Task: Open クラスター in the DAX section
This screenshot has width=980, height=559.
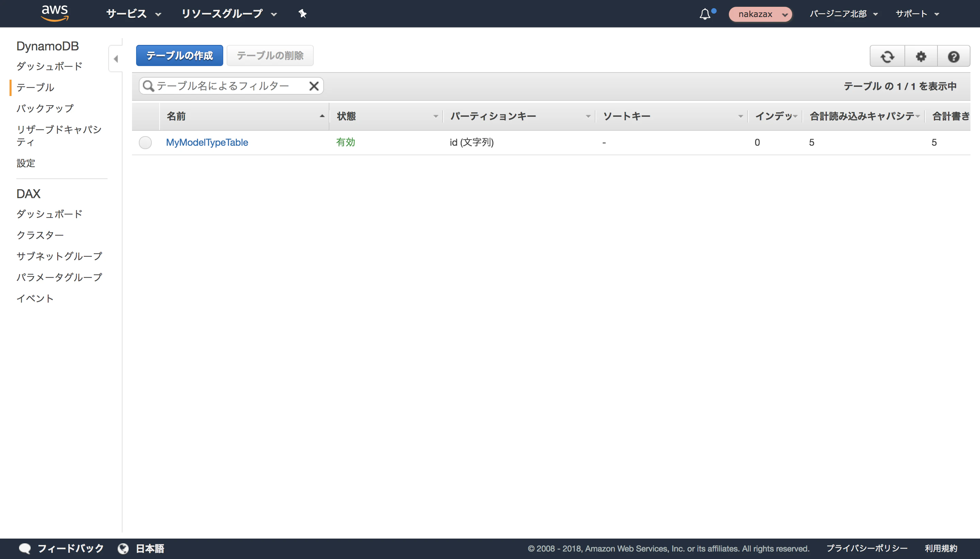Action: [x=40, y=235]
